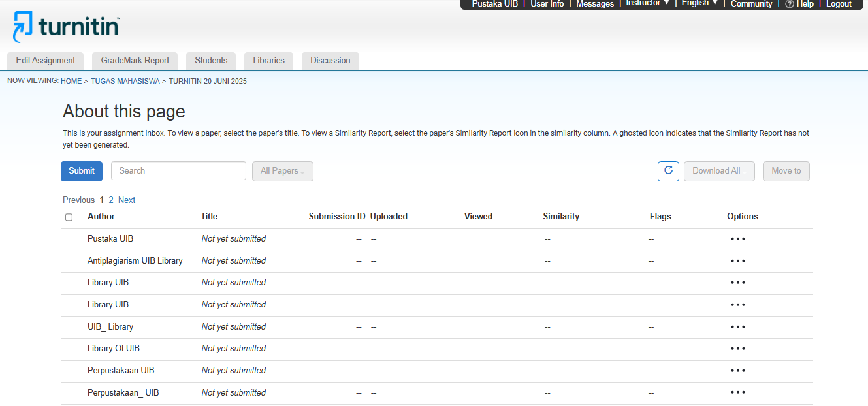The width and height of the screenshot is (868, 406).
Task: Sort by the Similarity column header
Action: 561,217
